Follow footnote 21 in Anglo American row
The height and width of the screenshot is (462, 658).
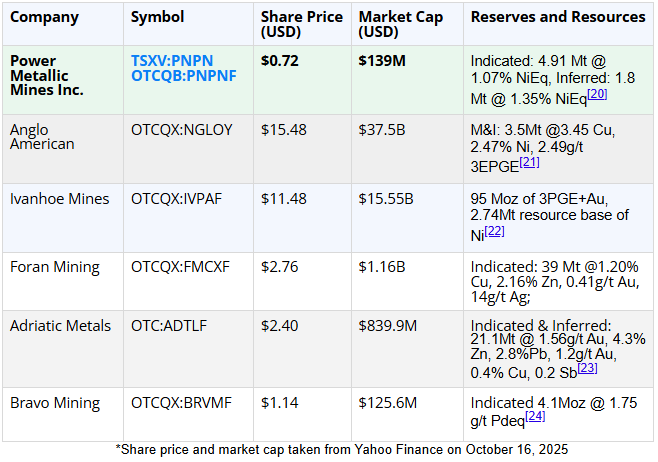[x=529, y=162]
